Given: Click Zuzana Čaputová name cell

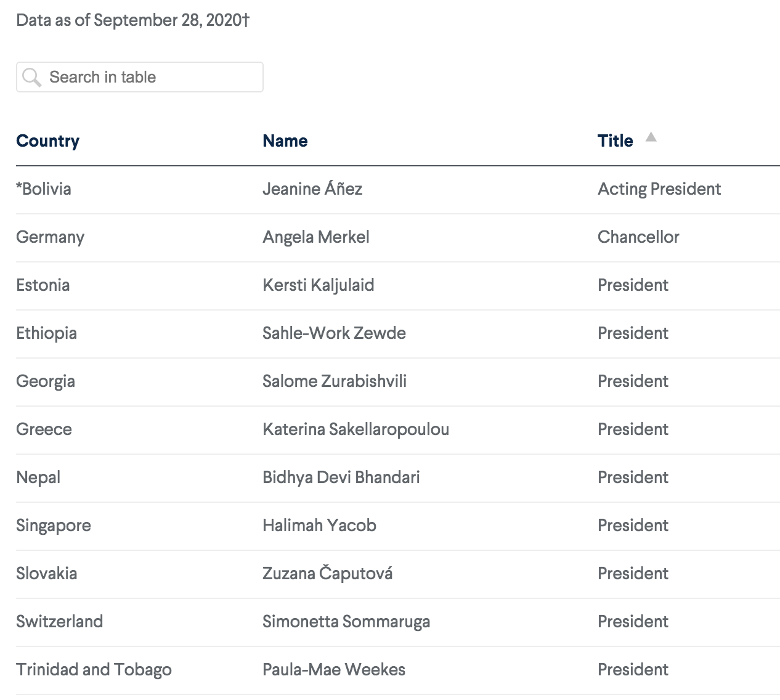Looking at the screenshot, I should (327, 573).
